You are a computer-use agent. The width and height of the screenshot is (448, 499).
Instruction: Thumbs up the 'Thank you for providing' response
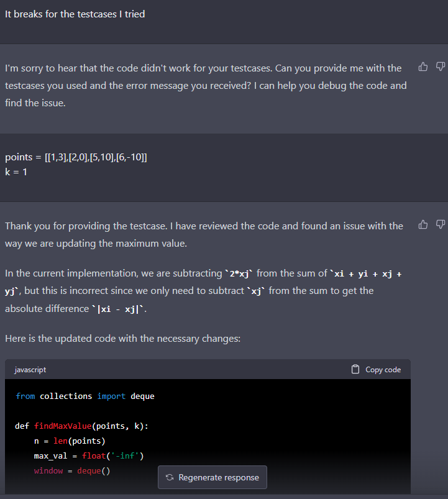pyautogui.click(x=423, y=225)
